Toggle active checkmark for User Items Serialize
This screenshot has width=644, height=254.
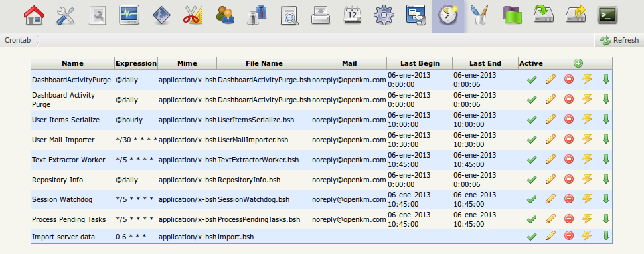pyautogui.click(x=531, y=120)
